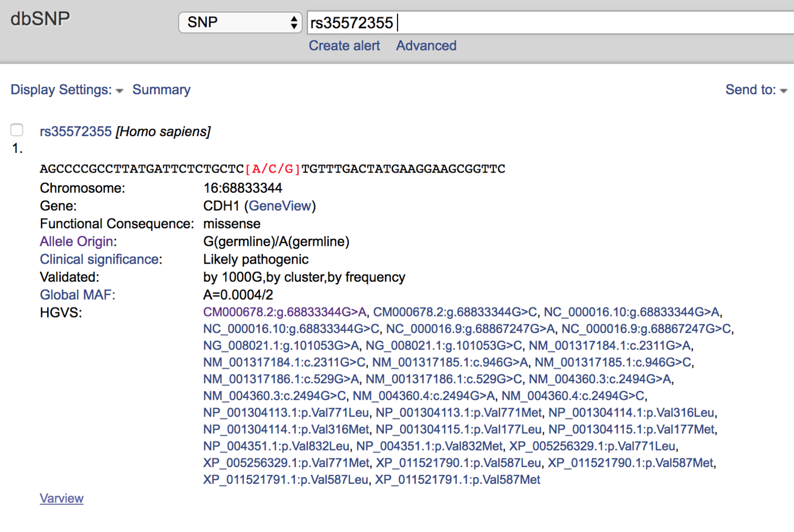This screenshot has height=532, width=794.
Task: Open Advanced search options
Action: tap(426, 46)
